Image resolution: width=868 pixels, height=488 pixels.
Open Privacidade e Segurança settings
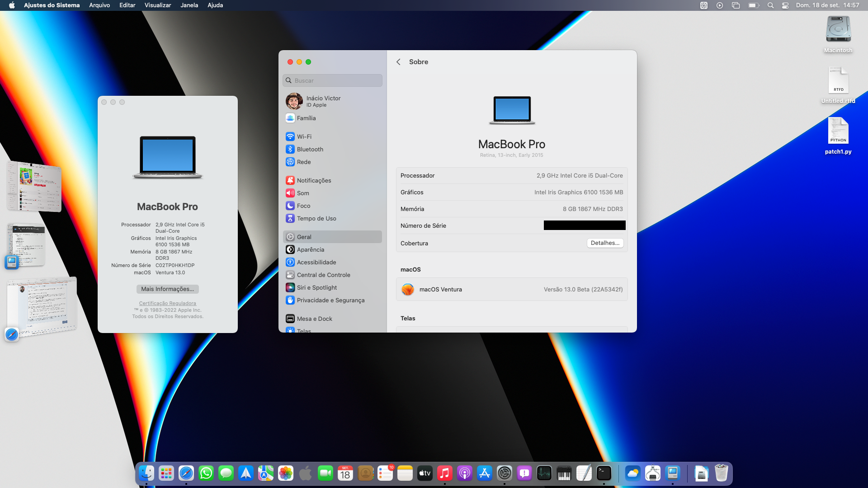(330, 300)
